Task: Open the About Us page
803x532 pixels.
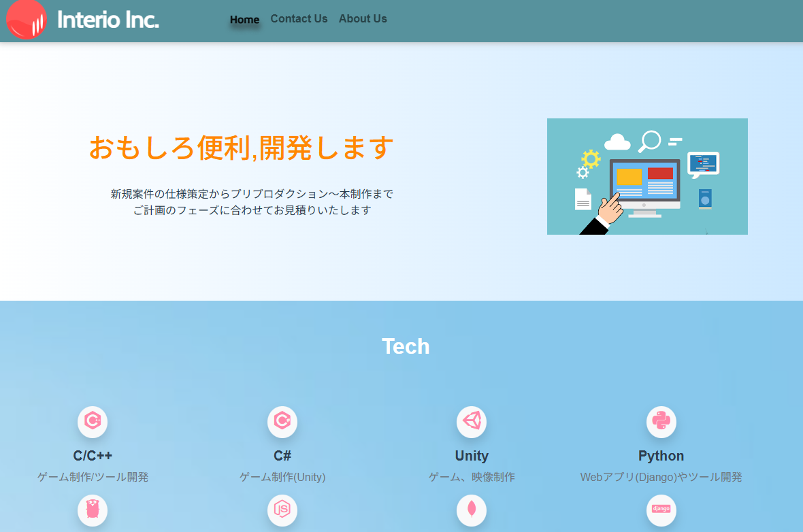Action: (x=363, y=18)
